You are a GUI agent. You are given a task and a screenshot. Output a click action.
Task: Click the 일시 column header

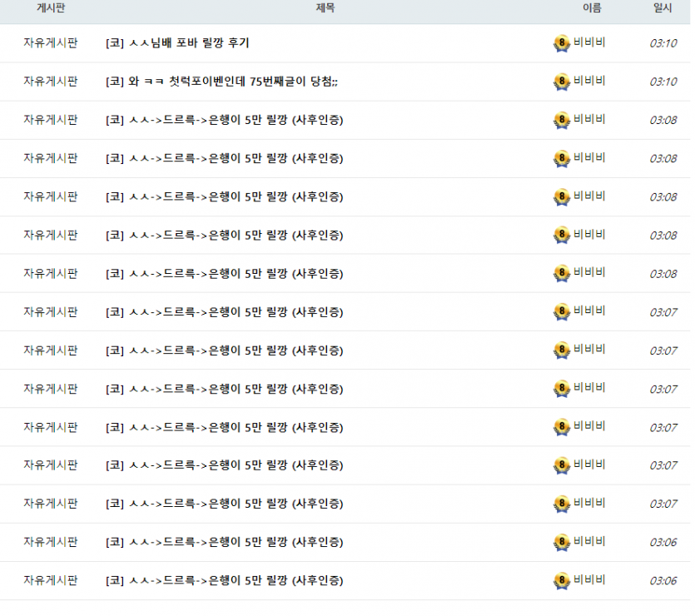pyautogui.click(x=663, y=8)
